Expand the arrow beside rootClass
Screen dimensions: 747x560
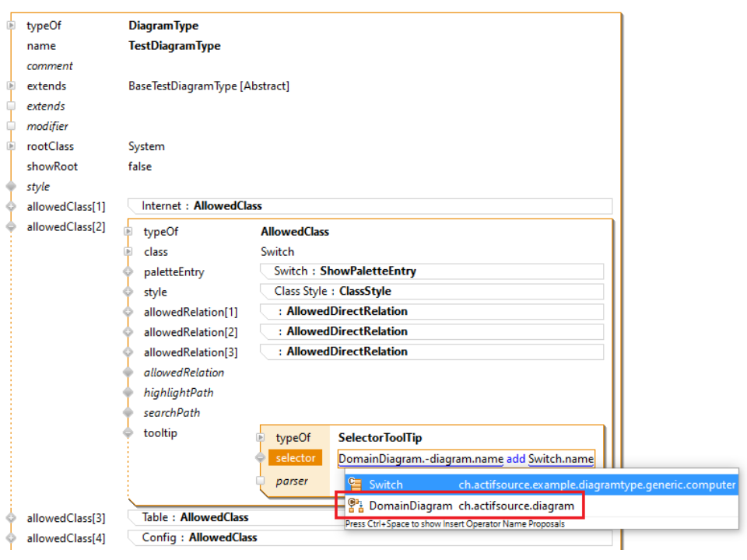12,145
